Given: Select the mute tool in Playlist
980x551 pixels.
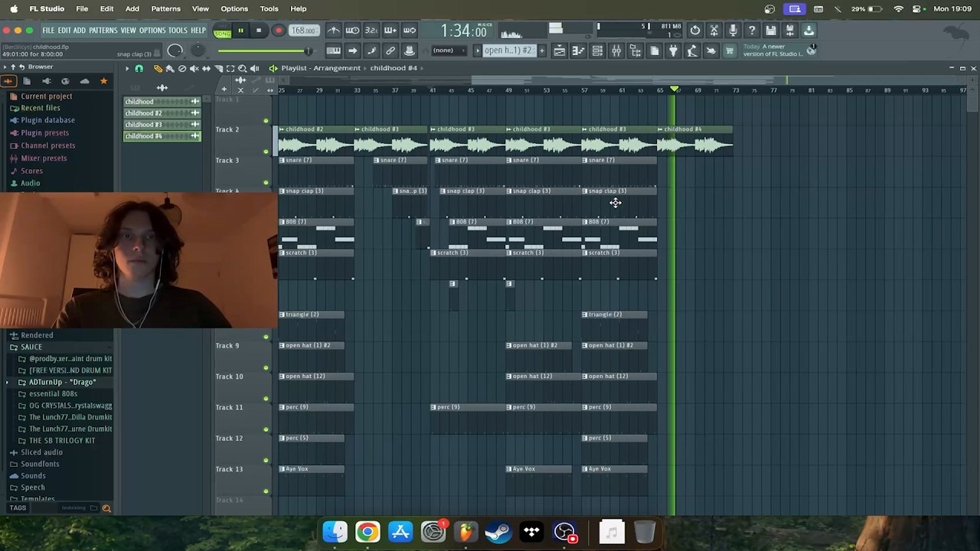Looking at the screenshot, I should tap(194, 68).
